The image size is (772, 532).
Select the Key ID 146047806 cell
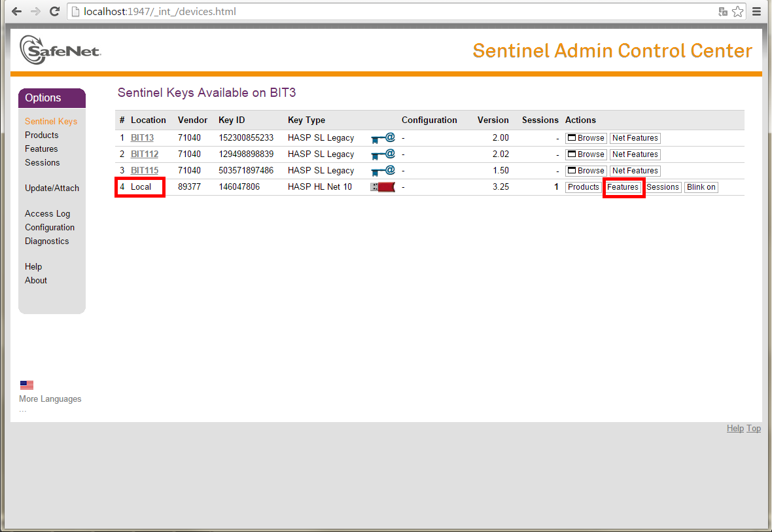coord(239,187)
